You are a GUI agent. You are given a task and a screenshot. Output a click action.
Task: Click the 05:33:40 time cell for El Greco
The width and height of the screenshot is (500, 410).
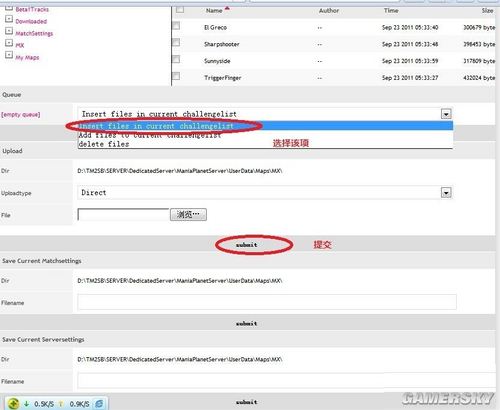click(x=410, y=27)
